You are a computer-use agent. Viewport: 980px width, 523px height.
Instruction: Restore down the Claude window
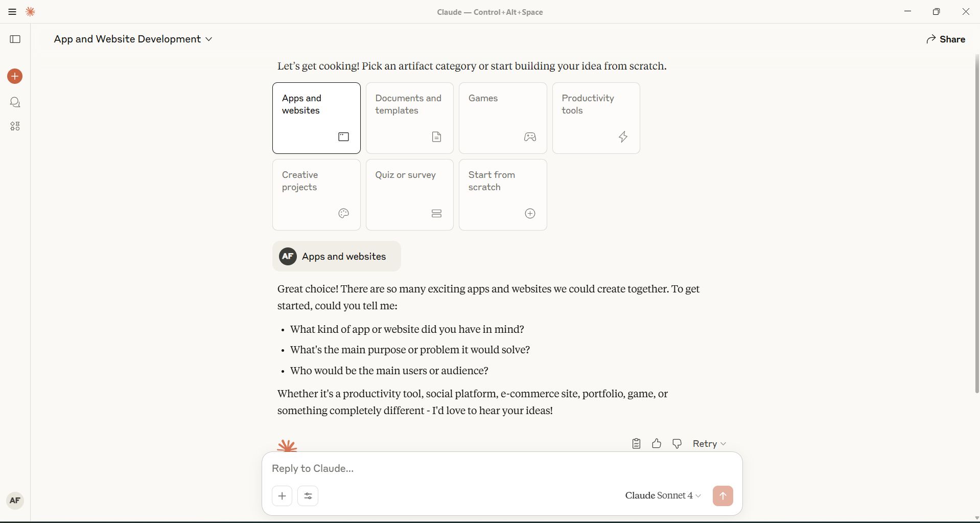point(936,12)
